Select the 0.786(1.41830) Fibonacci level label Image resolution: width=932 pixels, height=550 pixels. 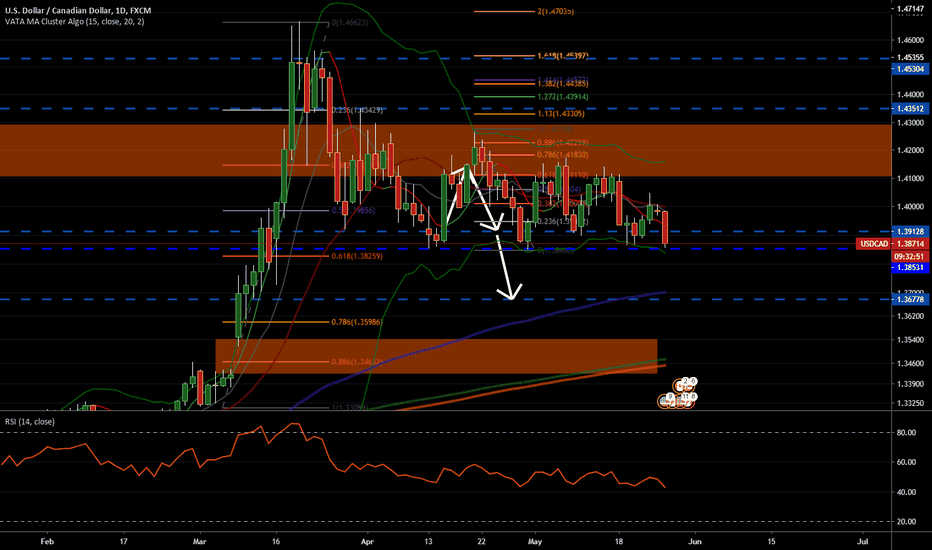pos(562,155)
